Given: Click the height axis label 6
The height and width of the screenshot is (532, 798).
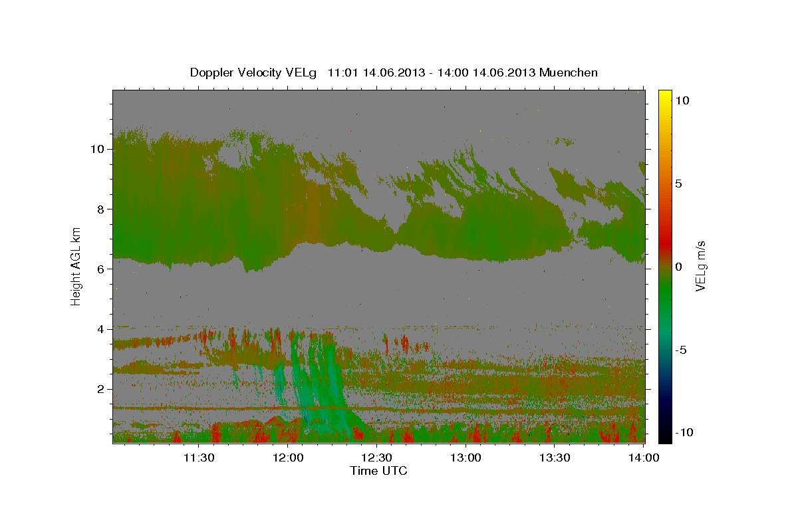Looking at the screenshot, I should (x=101, y=269).
